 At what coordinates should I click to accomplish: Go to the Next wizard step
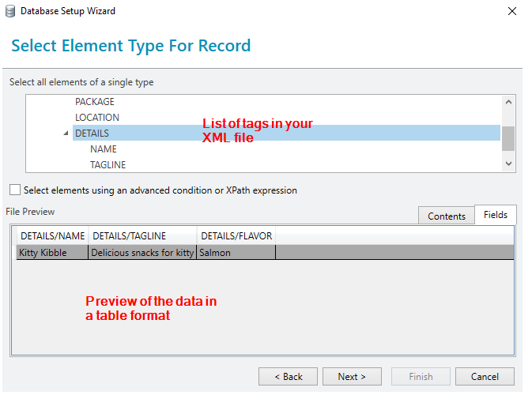(352, 376)
